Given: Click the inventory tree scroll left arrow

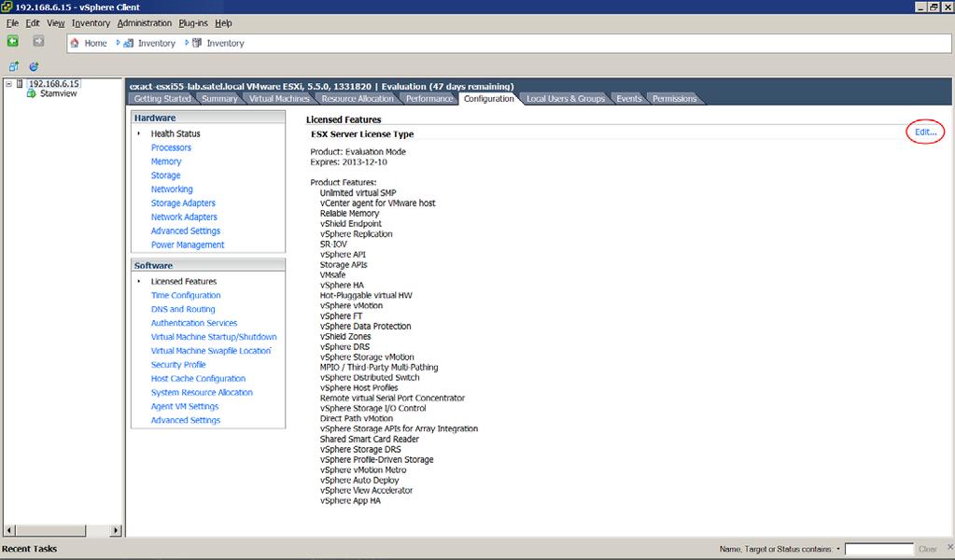Looking at the screenshot, I should click(9, 531).
